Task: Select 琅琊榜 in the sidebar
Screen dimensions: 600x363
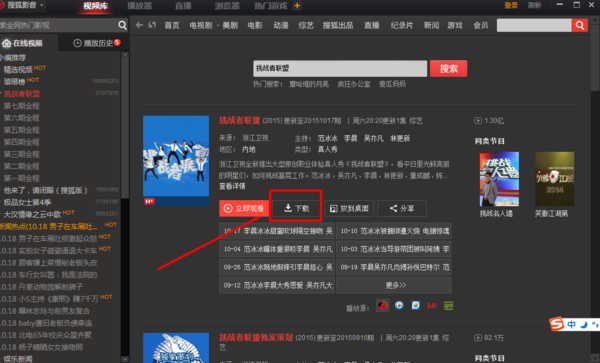Action: tap(14, 81)
